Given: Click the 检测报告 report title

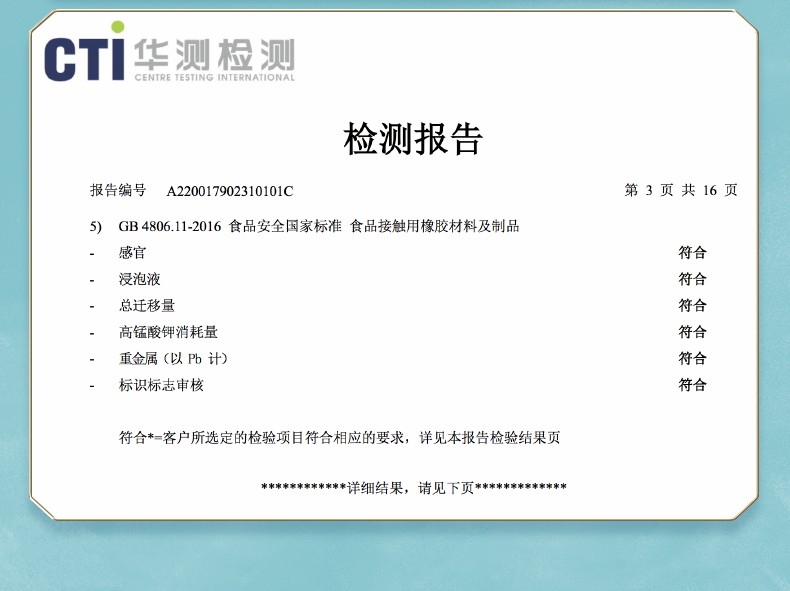Looking at the screenshot, I should [413, 139].
